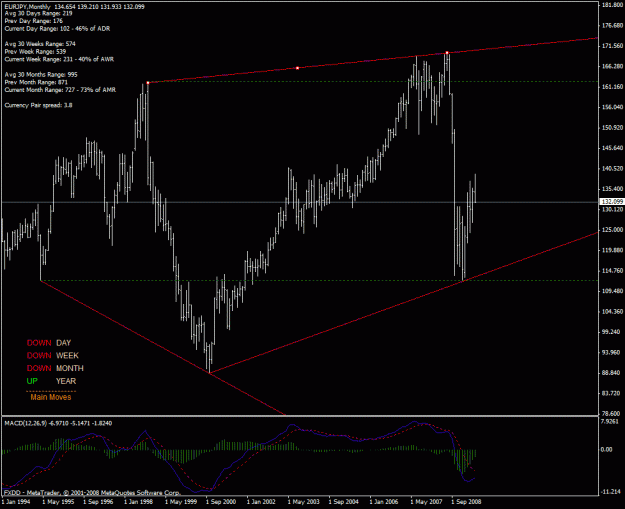The height and width of the screenshot is (509, 625).
Task: Click the '1 May 2003' date label
Action: (304, 502)
